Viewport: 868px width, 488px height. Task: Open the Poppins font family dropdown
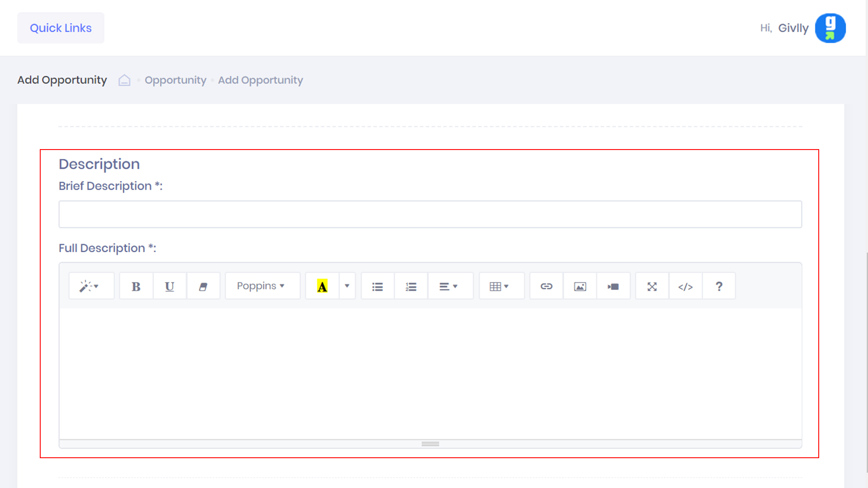pos(261,286)
